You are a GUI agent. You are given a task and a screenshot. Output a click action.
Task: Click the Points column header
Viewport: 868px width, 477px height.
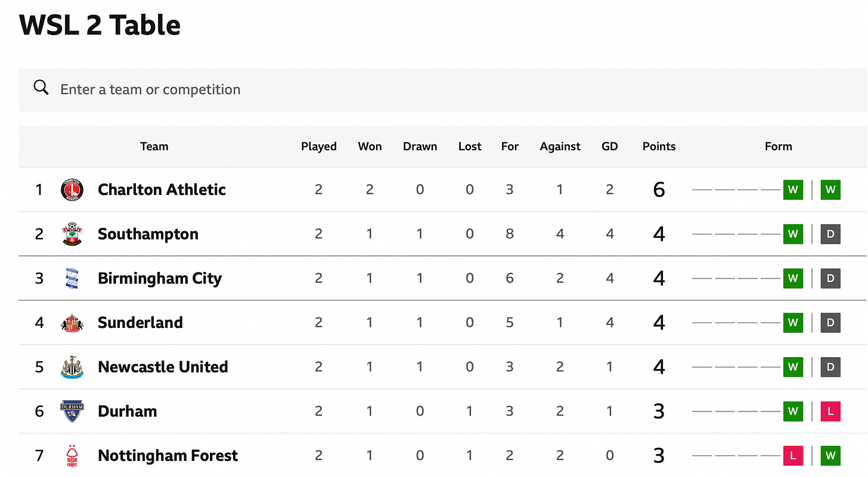click(659, 147)
